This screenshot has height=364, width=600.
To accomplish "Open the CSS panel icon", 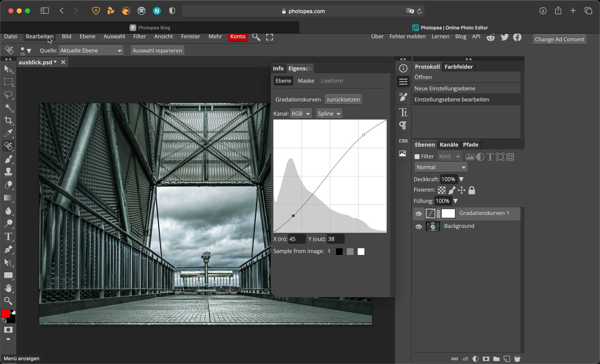I will (403, 141).
